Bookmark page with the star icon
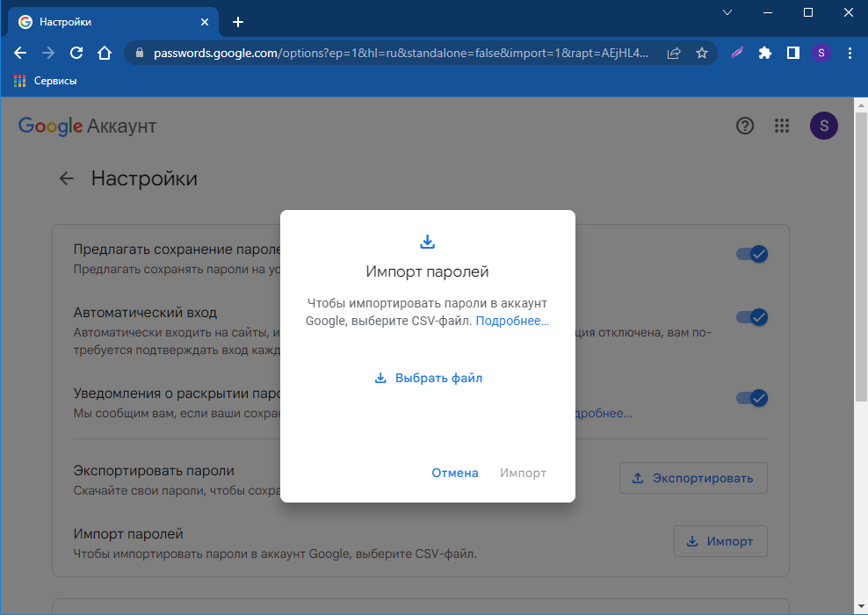Viewport: 868px width, 615px height. (702, 53)
